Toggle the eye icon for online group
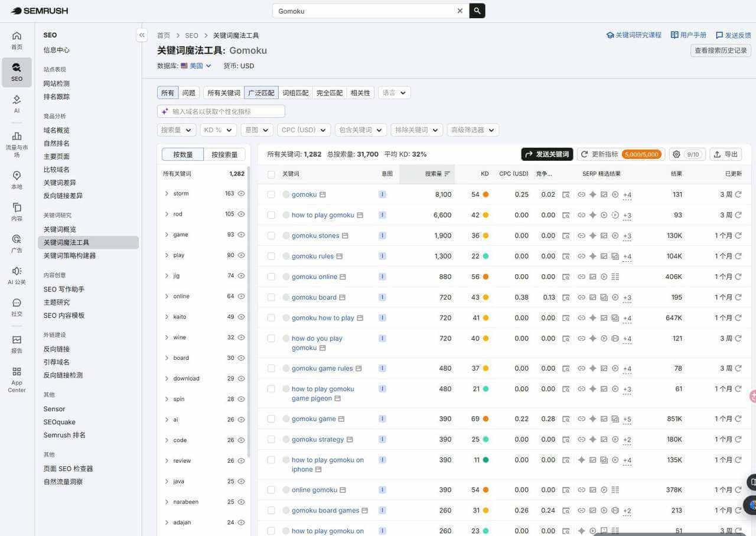 click(x=241, y=296)
